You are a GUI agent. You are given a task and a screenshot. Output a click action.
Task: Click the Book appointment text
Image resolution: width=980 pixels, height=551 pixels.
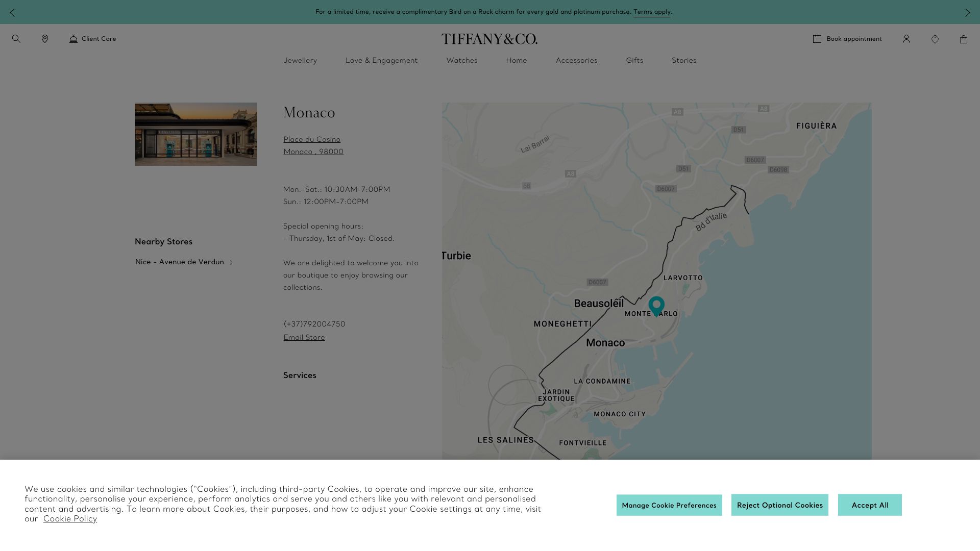[854, 39]
